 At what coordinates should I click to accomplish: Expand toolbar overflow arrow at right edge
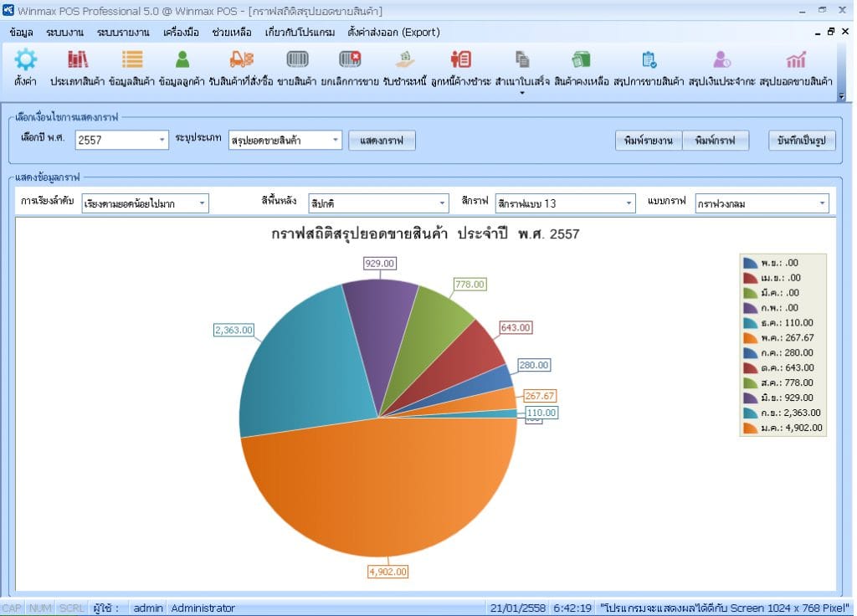(842, 96)
